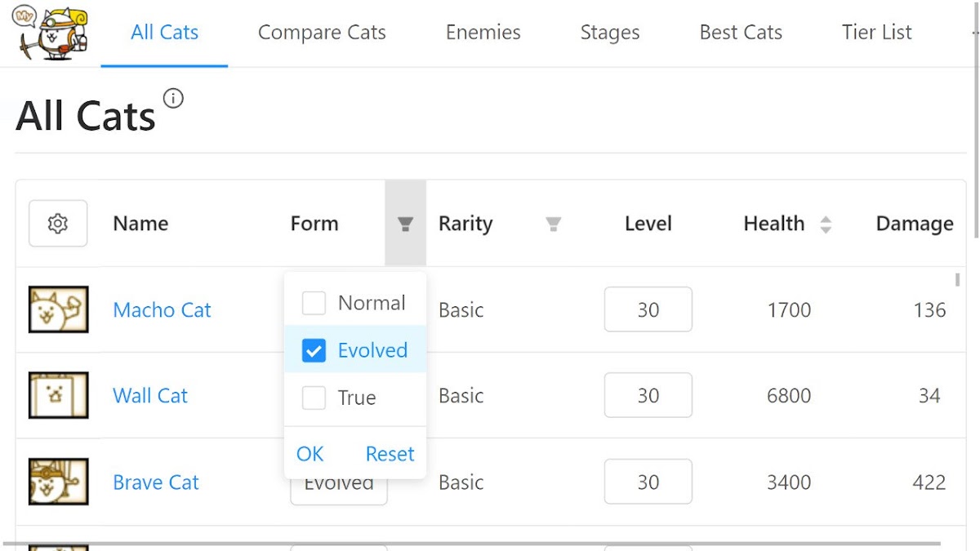Open Brave Cat's form dropdown
This screenshot has width=980, height=551.
click(338, 488)
